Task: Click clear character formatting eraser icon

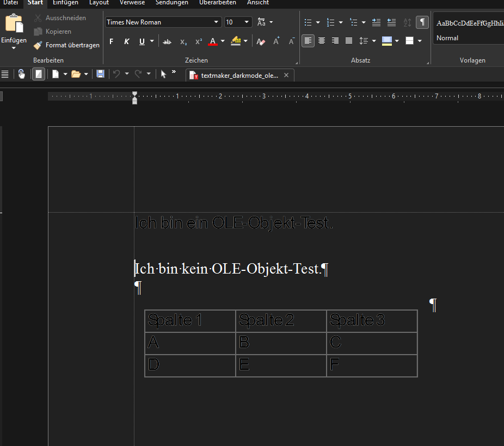Action: click(x=261, y=41)
